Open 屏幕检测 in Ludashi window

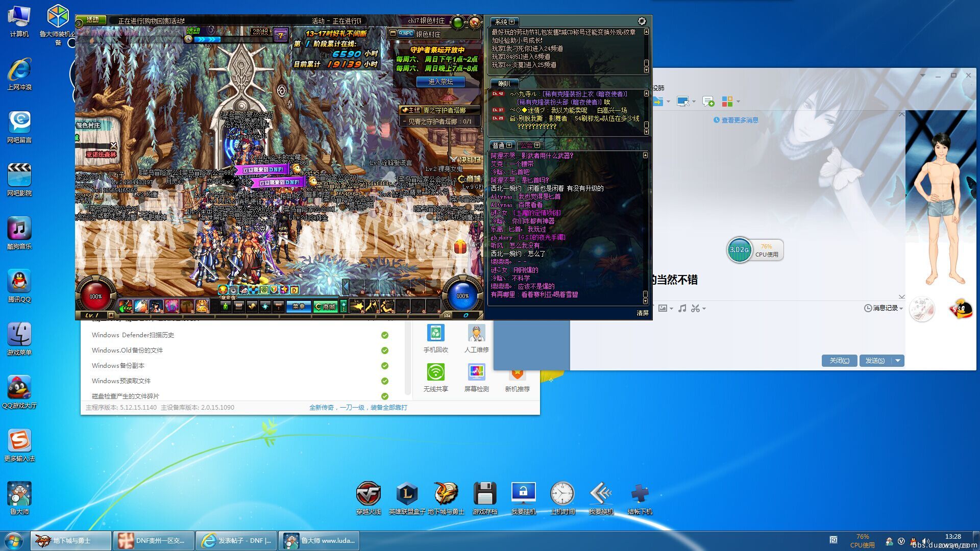coord(476,378)
